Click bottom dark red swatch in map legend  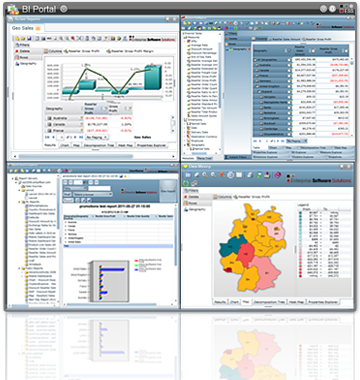click(x=301, y=276)
